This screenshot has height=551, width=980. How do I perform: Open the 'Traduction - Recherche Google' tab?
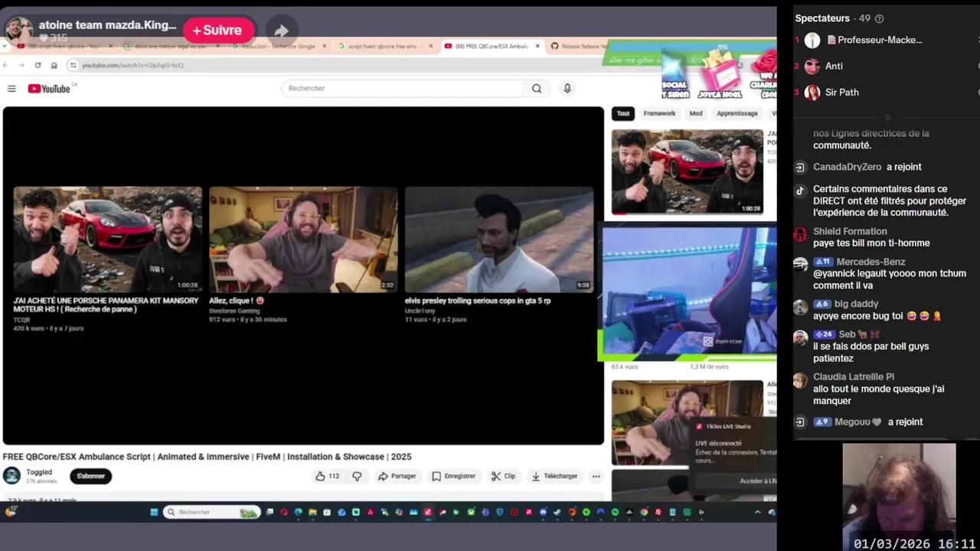click(279, 46)
